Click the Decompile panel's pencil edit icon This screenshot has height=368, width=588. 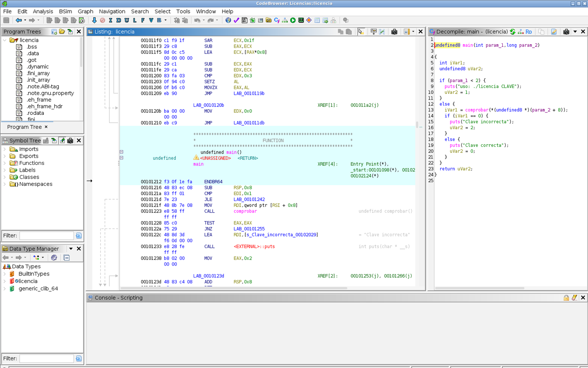point(554,32)
